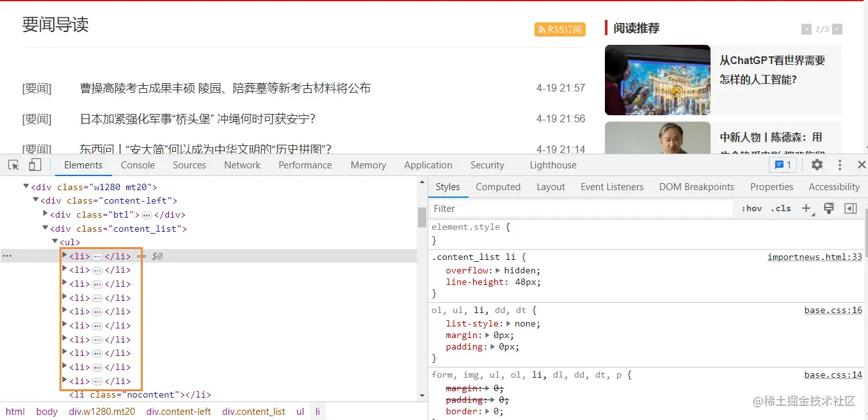Switch to the Layout tab
868x420 pixels.
(551, 187)
